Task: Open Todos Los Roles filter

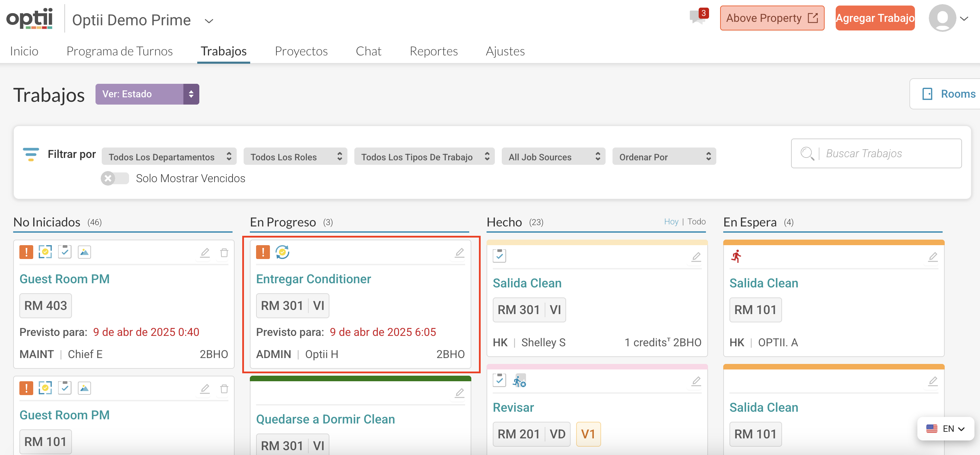Action: [x=295, y=157]
